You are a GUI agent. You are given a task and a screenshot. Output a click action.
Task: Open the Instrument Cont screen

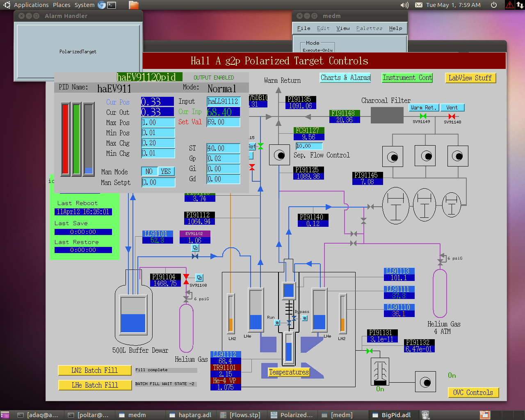pyautogui.click(x=407, y=78)
